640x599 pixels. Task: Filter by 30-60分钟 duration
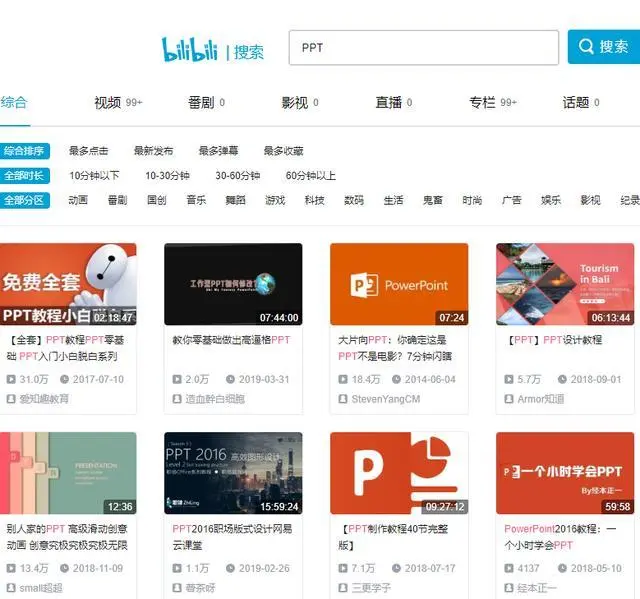pyautogui.click(x=238, y=176)
